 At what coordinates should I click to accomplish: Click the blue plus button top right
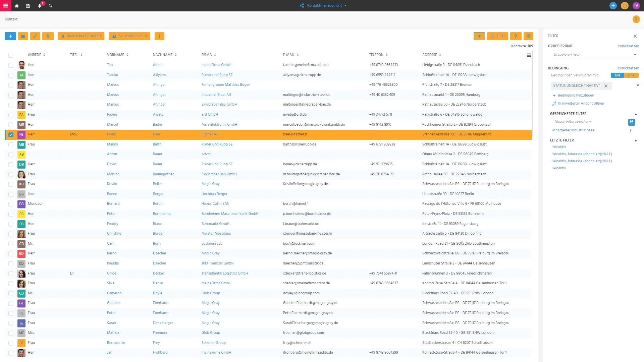pyautogui.click(x=613, y=6)
